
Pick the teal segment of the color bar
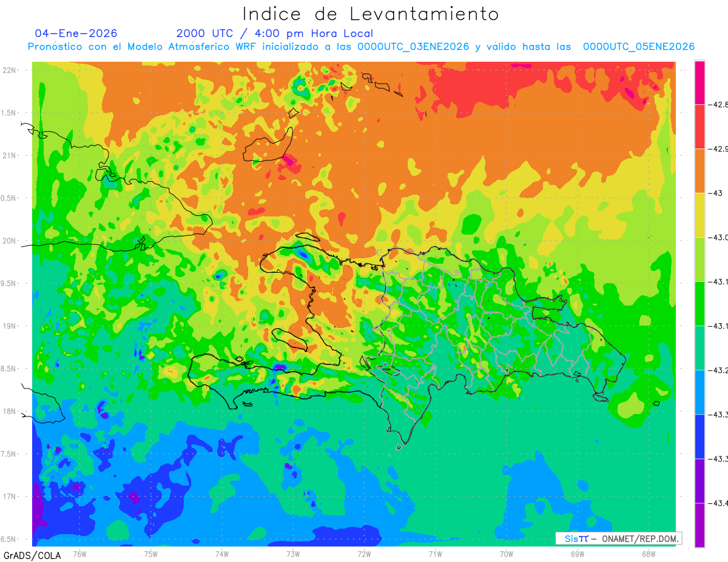(x=699, y=348)
